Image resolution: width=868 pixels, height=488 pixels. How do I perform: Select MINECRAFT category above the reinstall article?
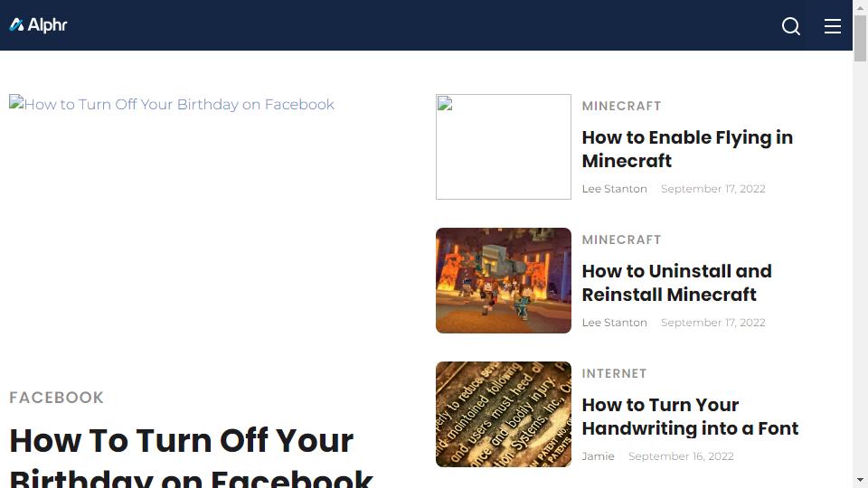pos(621,239)
